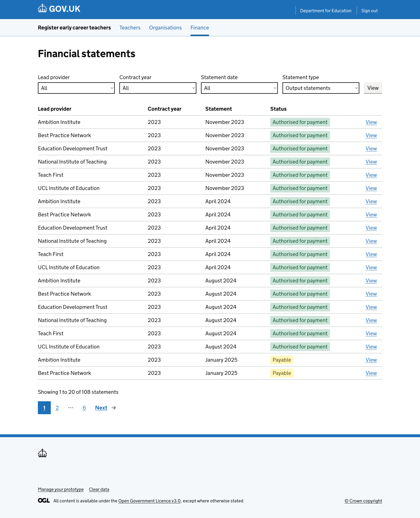
Task: Go to pagination page 6
Action: click(x=84, y=408)
